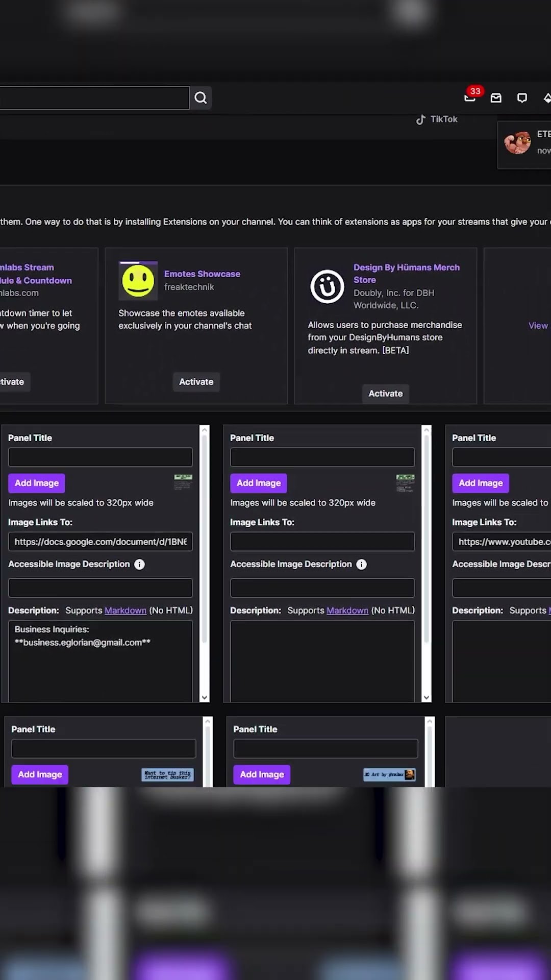The height and width of the screenshot is (980, 551).
Task: Click the up arrow of Google Docs panel scrollbar
Action: [205, 430]
